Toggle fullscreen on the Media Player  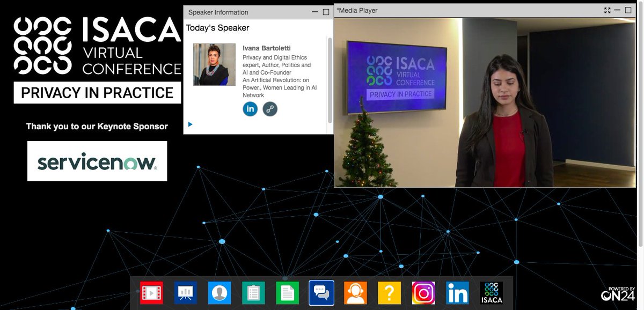coord(607,10)
